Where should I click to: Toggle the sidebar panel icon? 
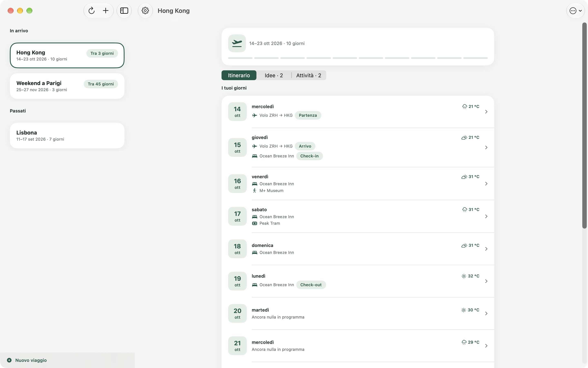click(x=124, y=11)
